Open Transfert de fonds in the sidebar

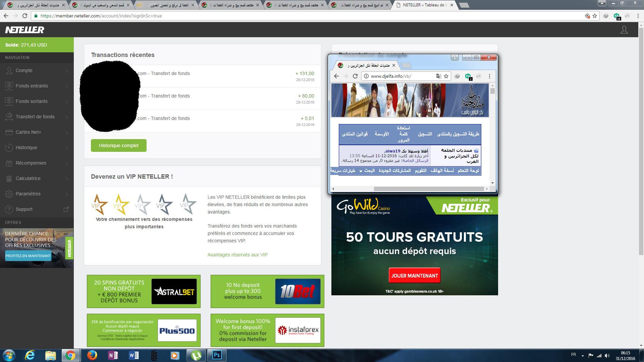37,117
